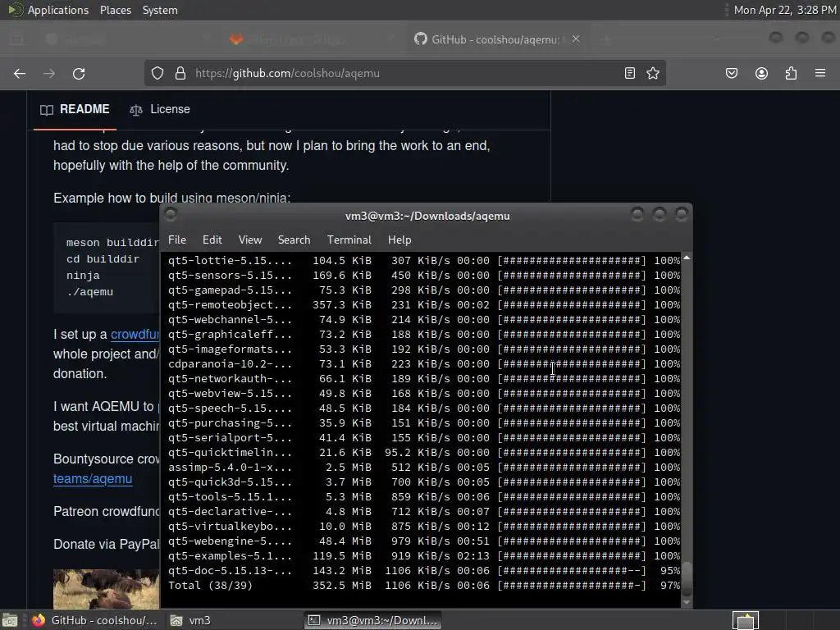
Task: Switch to the GitLab browser tab
Action: (311, 39)
